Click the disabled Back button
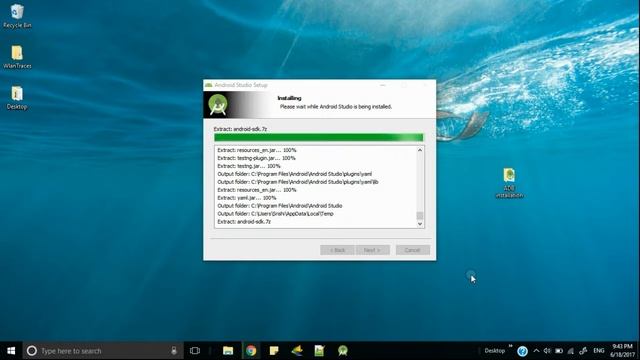The width and height of the screenshot is (640, 360). click(337, 250)
